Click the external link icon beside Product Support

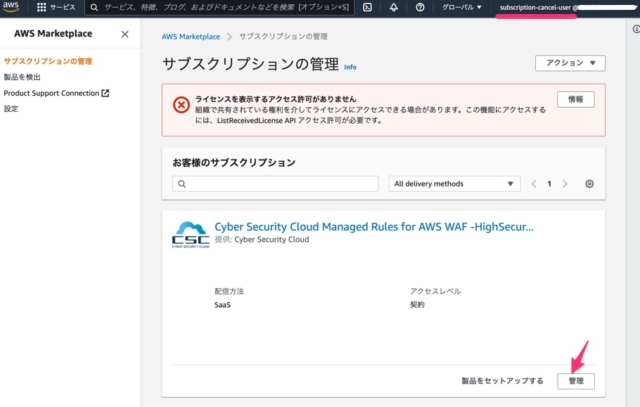click(x=105, y=93)
